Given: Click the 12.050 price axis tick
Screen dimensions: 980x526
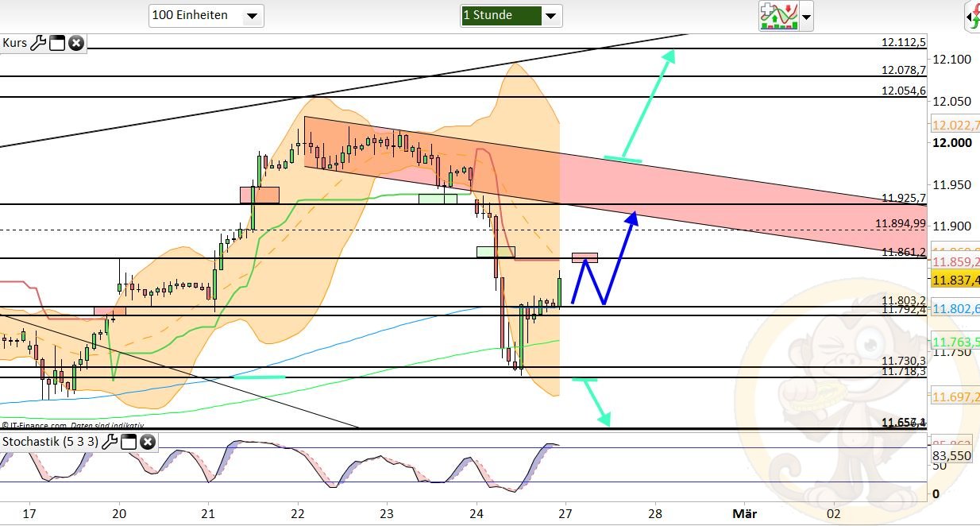Looking at the screenshot, I should pos(951,101).
